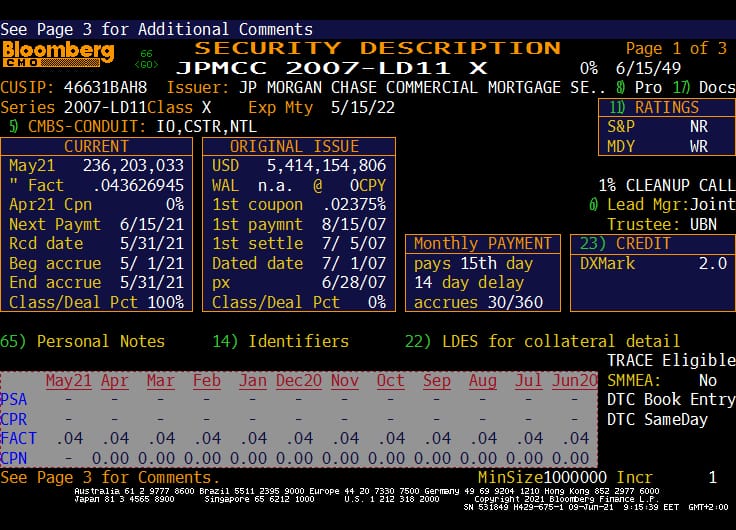Viewport: 736px width, 530px height.
Task: Click the CUSIP value 46631BAH8
Action: click(106, 87)
